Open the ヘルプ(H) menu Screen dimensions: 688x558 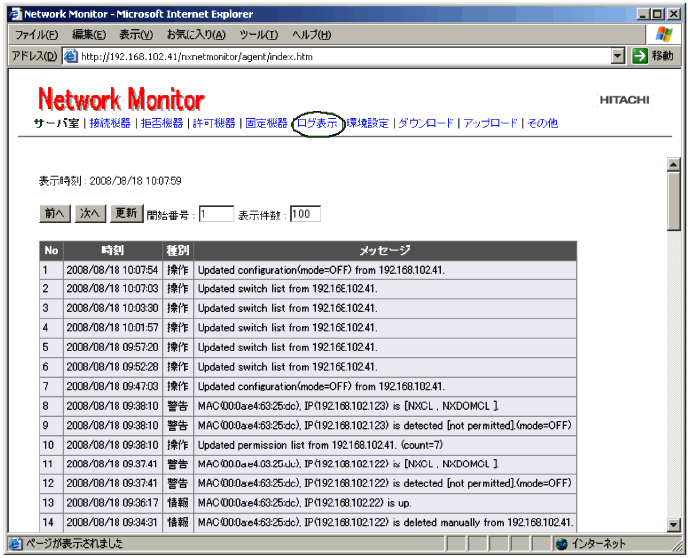[312, 35]
